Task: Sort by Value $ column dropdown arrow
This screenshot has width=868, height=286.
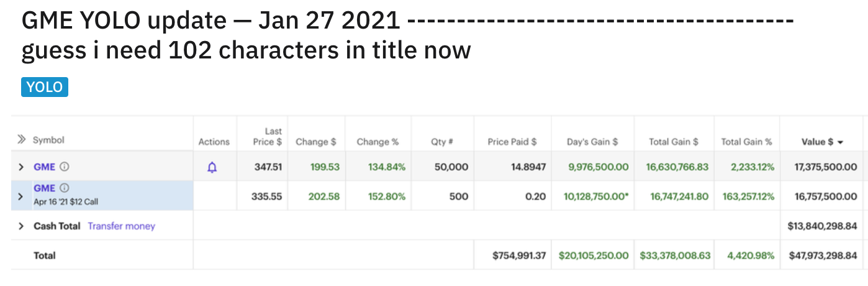Action: [x=841, y=142]
